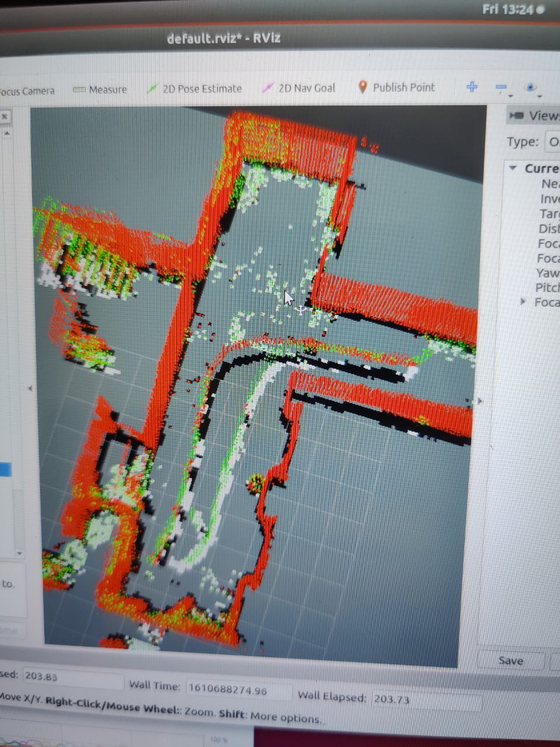Open the system clock showing Fri 13:24
This screenshot has width=560, height=747.
point(508,9)
